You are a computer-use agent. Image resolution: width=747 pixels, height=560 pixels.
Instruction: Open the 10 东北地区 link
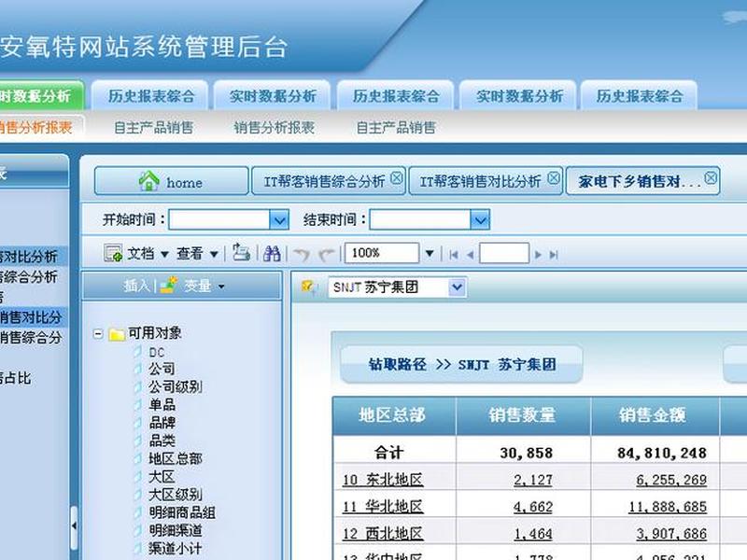click(383, 480)
